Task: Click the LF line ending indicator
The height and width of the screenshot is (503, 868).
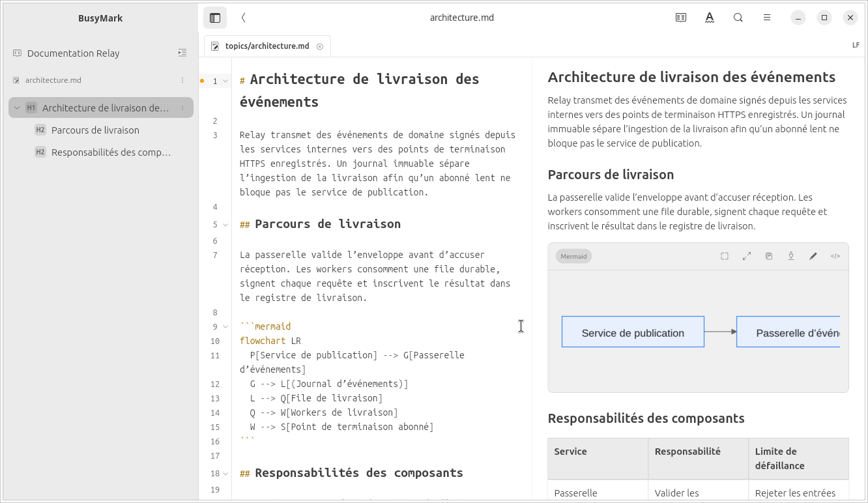Action: point(856,45)
